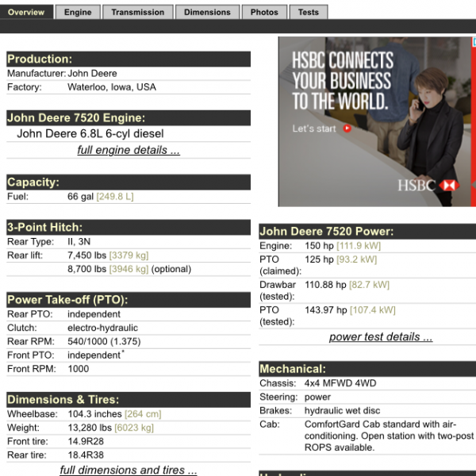Click Rear RPM 540/1000 (1.375) value

104,341
